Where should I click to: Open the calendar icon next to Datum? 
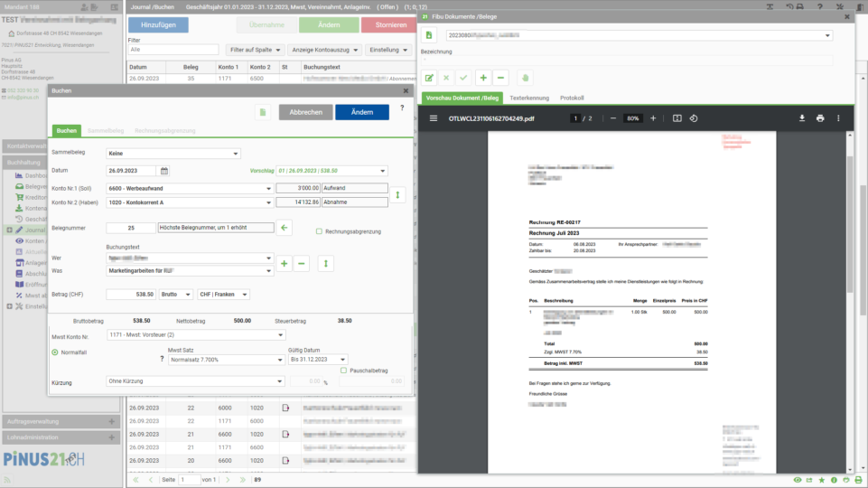click(164, 171)
